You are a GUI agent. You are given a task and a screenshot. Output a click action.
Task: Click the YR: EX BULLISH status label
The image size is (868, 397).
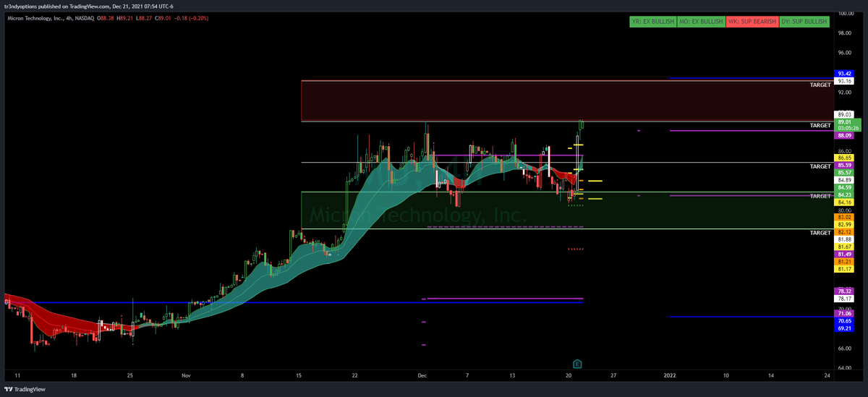point(652,22)
